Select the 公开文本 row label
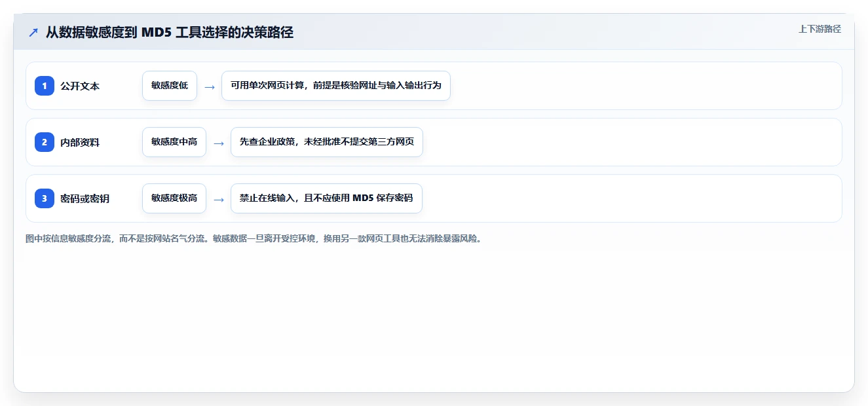Screen dimensions: 868x406 tap(80, 86)
